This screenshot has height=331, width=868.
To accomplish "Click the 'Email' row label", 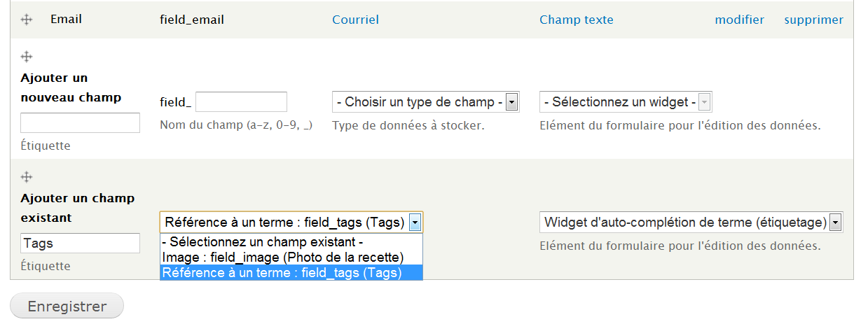I will pyautogui.click(x=66, y=19).
